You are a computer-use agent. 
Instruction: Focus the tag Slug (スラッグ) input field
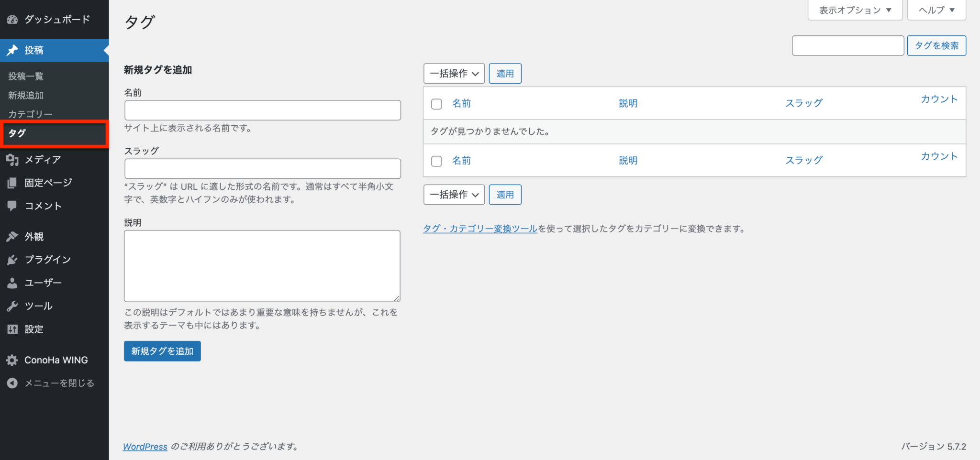point(262,169)
